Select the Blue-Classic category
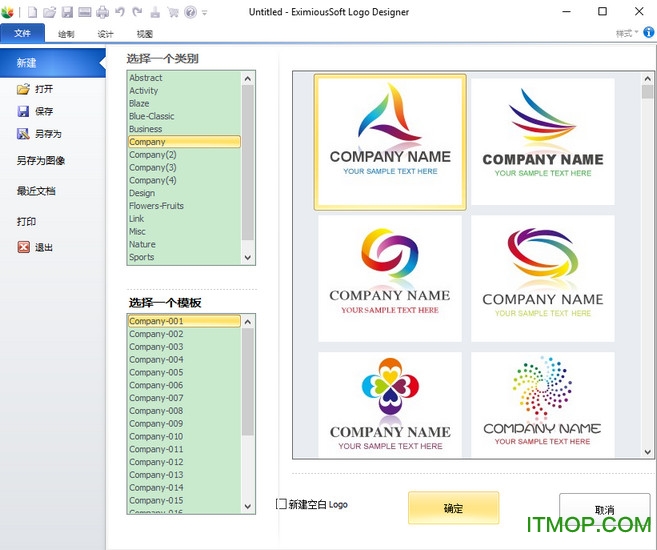Screen dimensions: 657x550 184,116
